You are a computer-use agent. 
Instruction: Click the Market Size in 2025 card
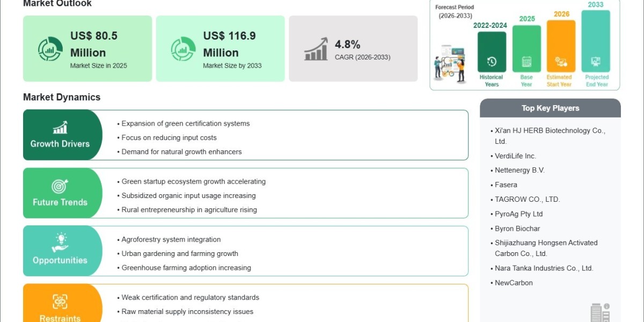[x=87, y=49]
